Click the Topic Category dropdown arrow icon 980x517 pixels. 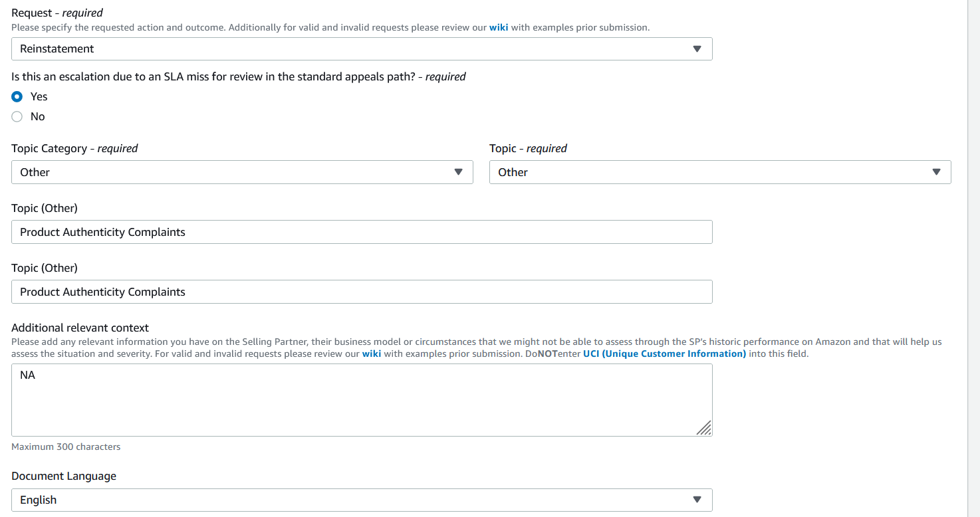[458, 172]
